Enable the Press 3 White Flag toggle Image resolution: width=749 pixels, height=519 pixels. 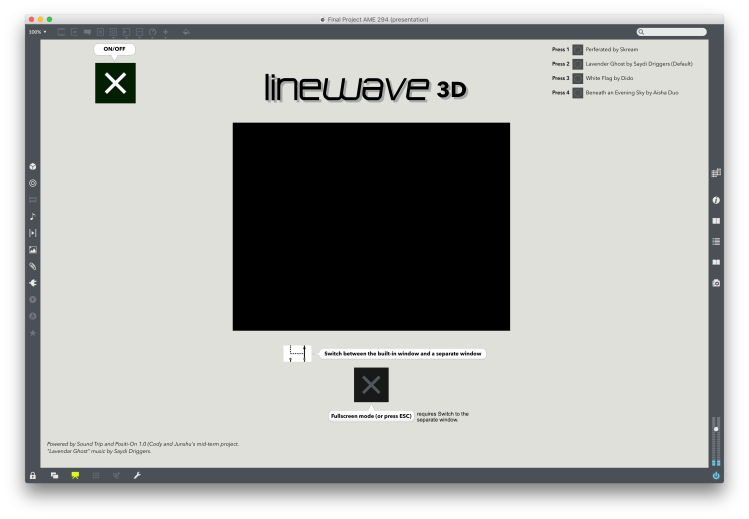point(578,78)
